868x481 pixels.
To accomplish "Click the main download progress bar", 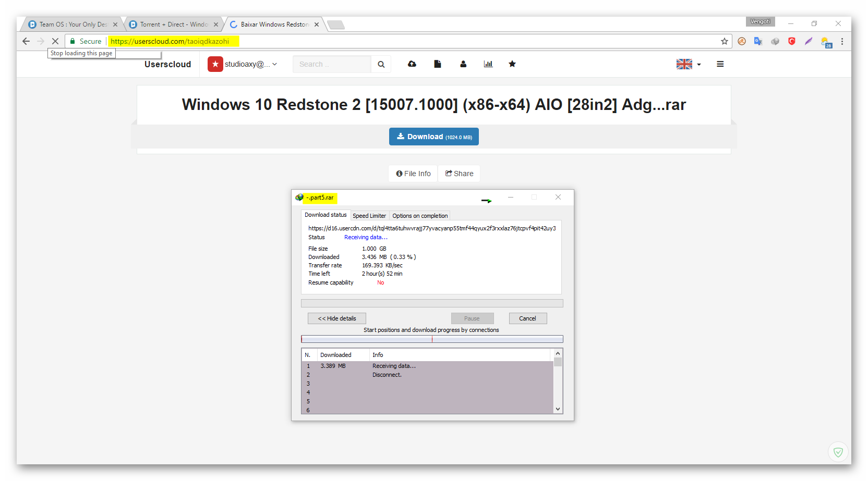I will click(x=432, y=303).
